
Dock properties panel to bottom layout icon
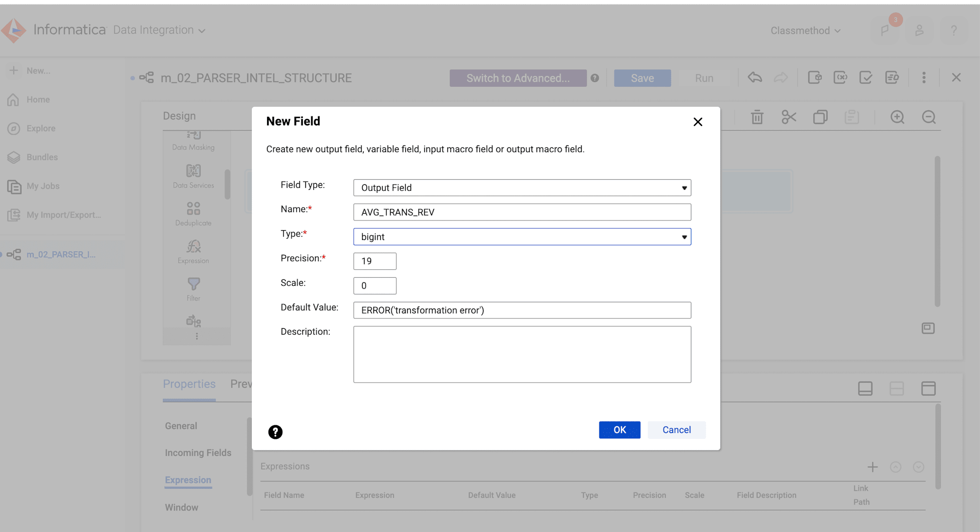[x=865, y=388]
